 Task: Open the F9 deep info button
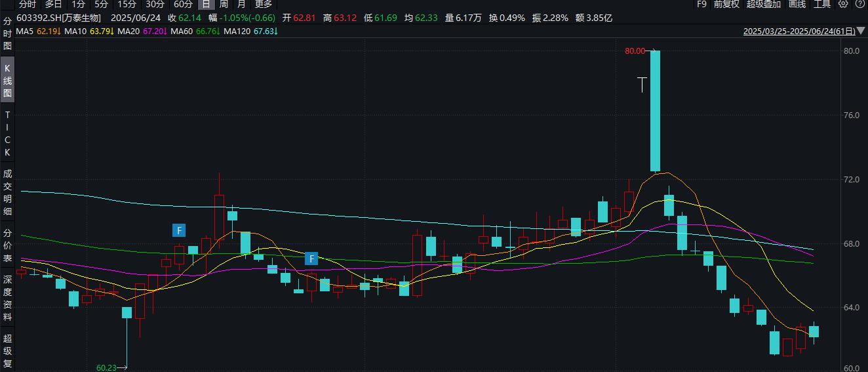pyautogui.click(x=701, y=4)
